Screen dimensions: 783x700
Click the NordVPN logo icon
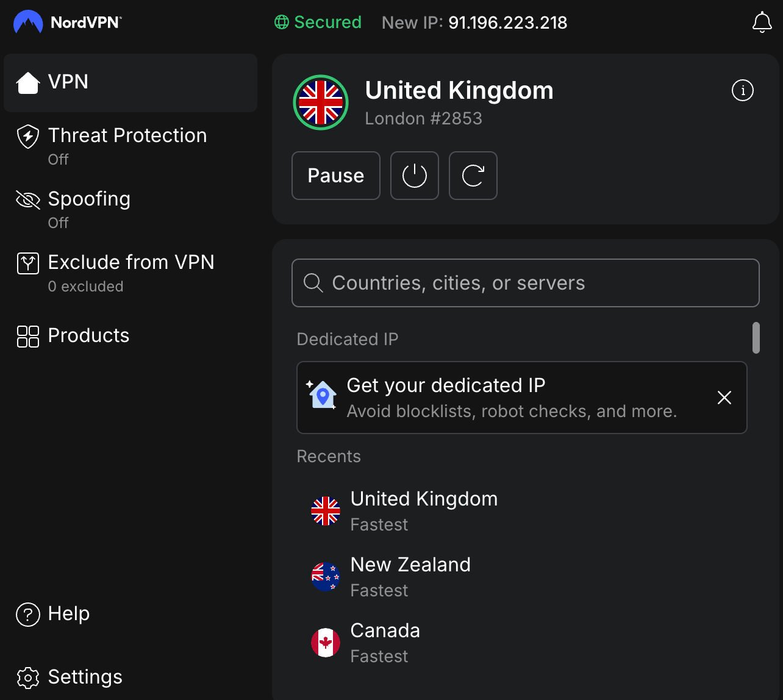pos(28,23)
